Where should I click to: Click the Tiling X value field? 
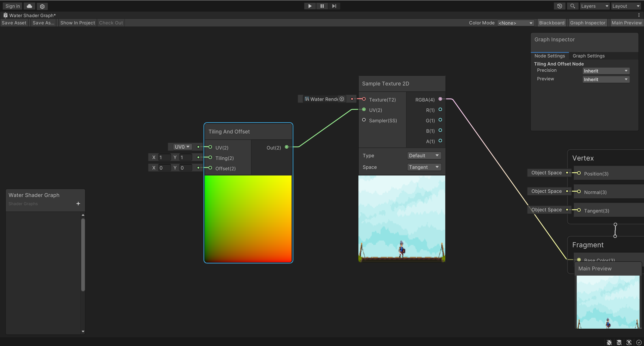(x=165, y=157)
